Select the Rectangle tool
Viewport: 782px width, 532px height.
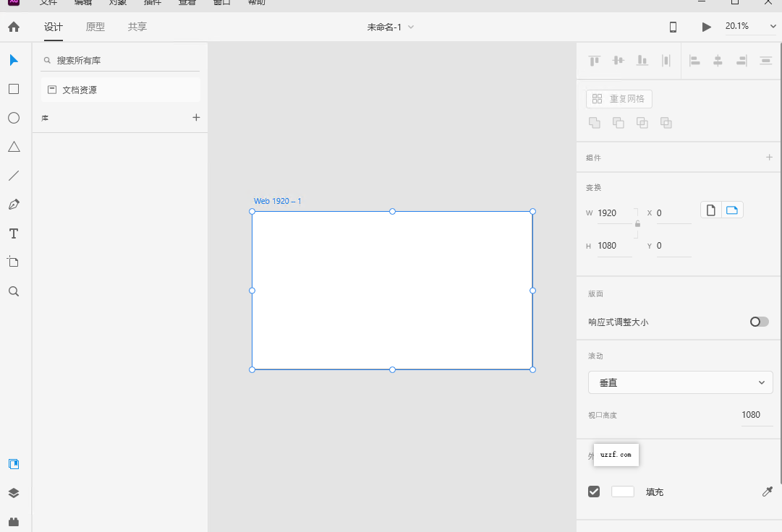pos(13,88)
